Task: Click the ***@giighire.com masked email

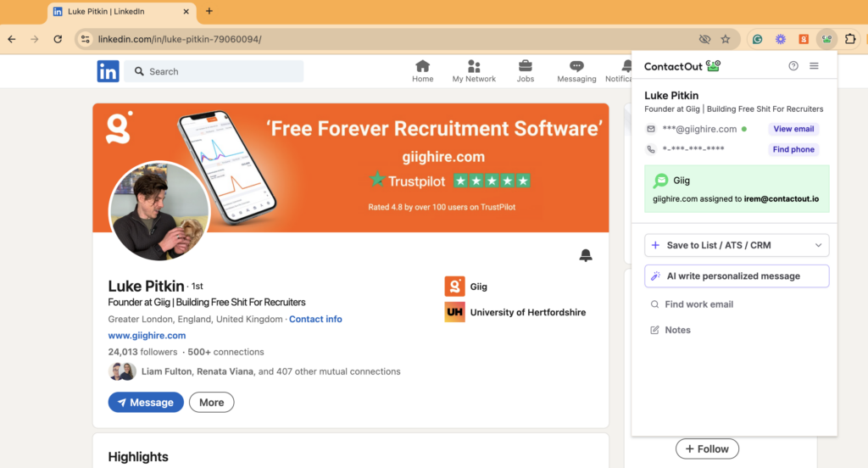Action: [x=699, y=129]
